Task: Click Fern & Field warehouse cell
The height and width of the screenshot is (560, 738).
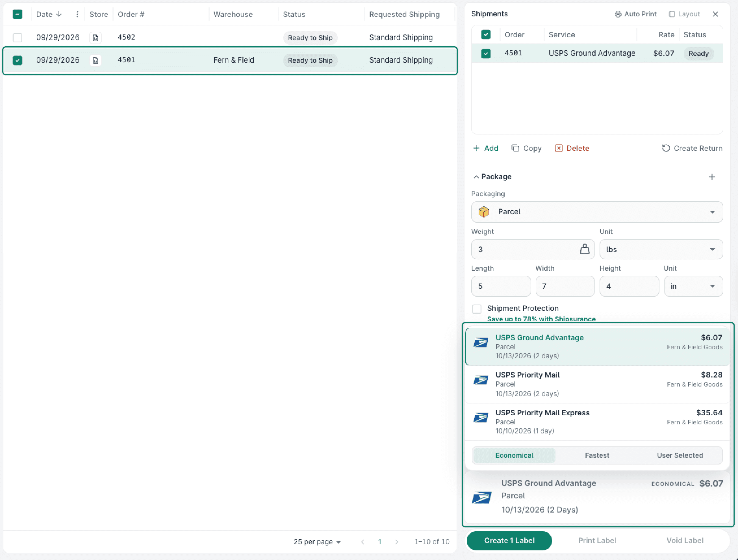Action: pos(234,60)
